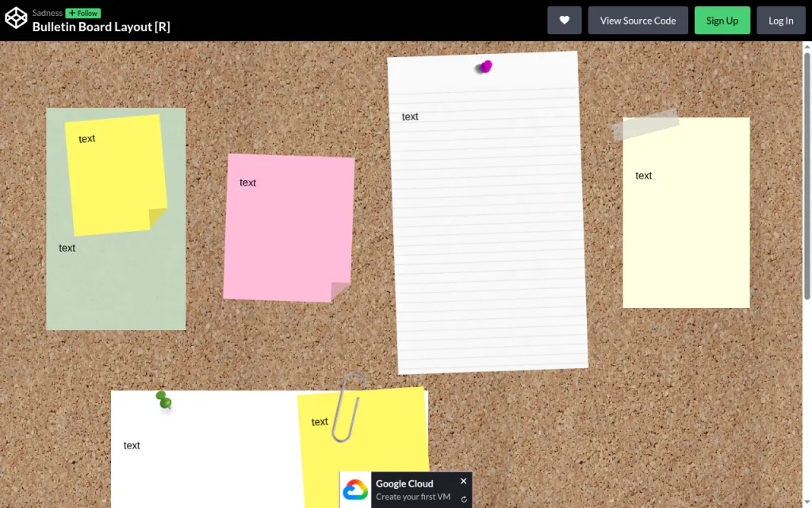Click text on the cream taped note
The height and width of the screenshot is (508, 812).
coord(643,175)
